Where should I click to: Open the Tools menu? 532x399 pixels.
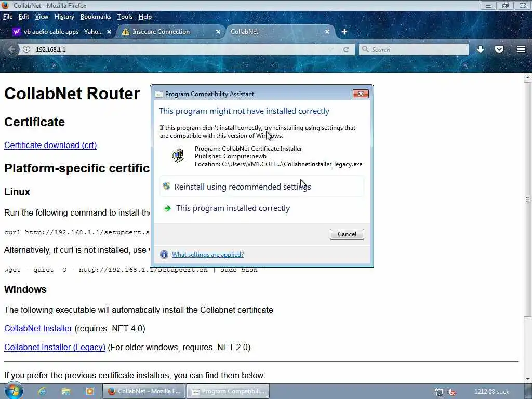click(125, 17)
